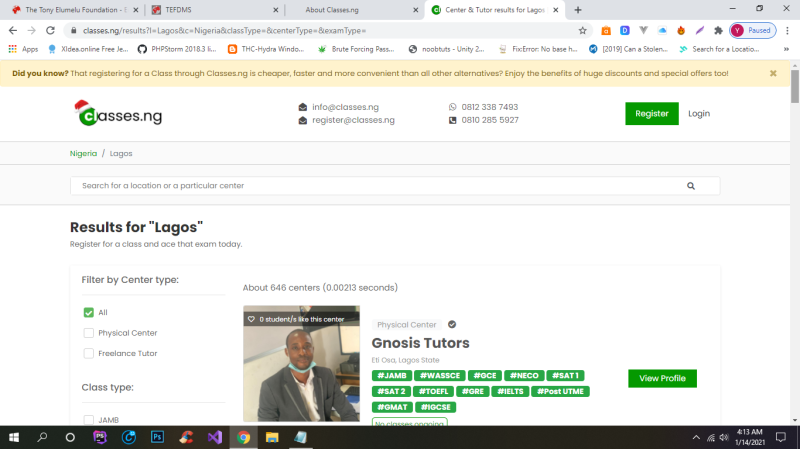Click the Nigeria breadcrumb link
This screenshot has width=800, height=449.
click(x=83, y=153)
